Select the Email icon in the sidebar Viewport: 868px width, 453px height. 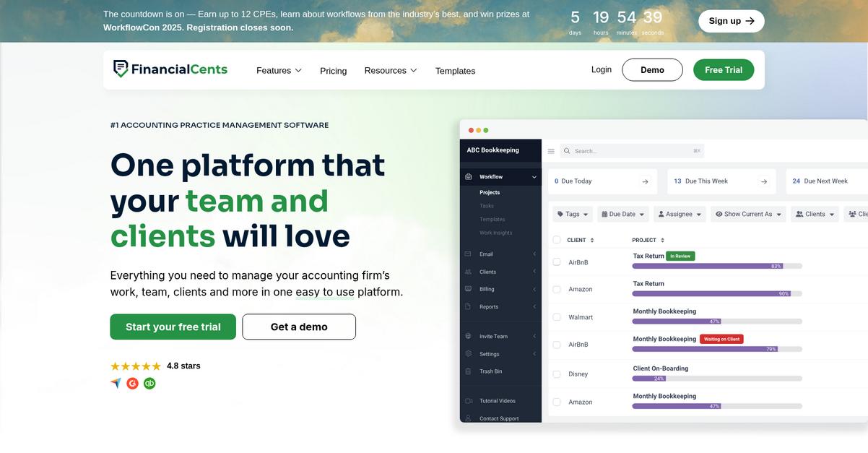click(467, 254)
